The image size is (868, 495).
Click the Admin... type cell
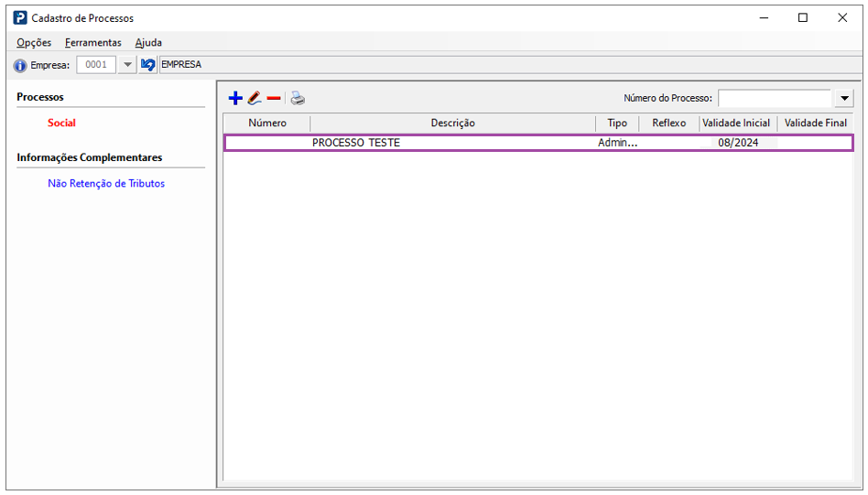coord(617,143)
